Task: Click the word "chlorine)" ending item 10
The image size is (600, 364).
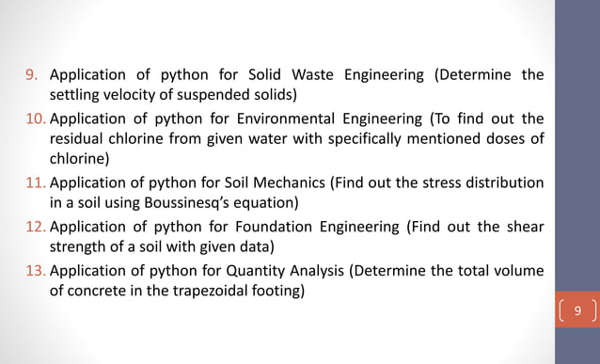Action: pyautogui.click(x=79, y=159)
